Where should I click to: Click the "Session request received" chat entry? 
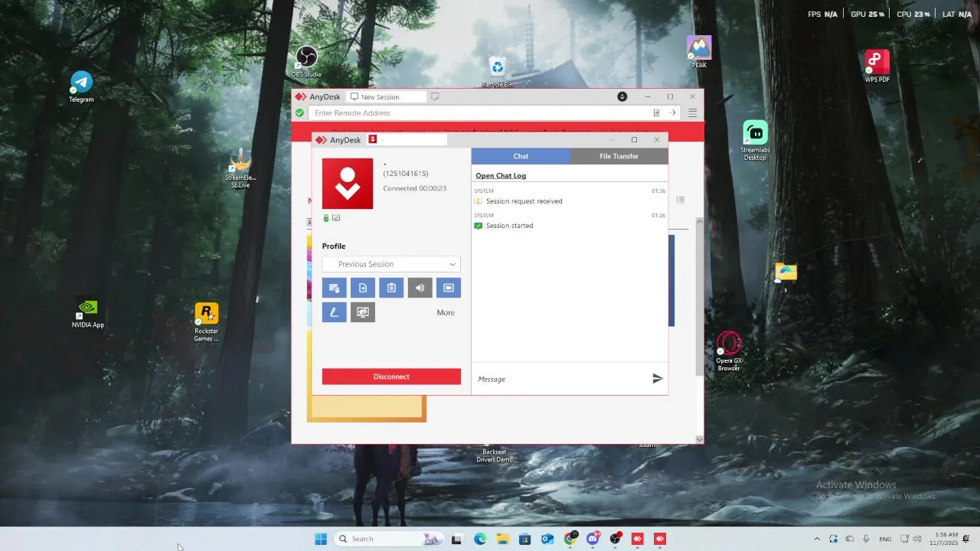point(524,201)
